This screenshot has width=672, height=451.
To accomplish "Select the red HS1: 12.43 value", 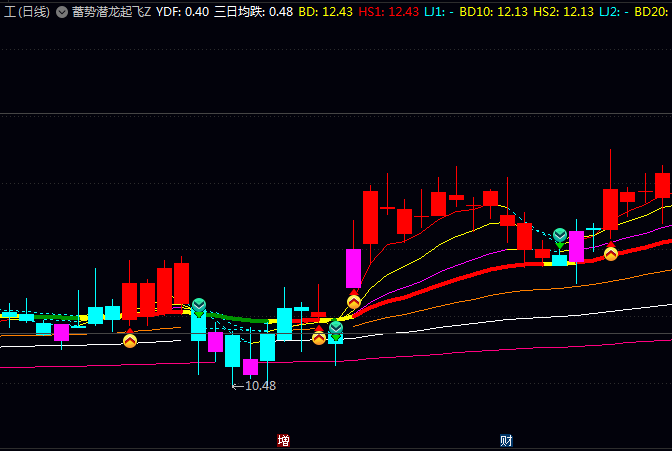I will [388, 12].
